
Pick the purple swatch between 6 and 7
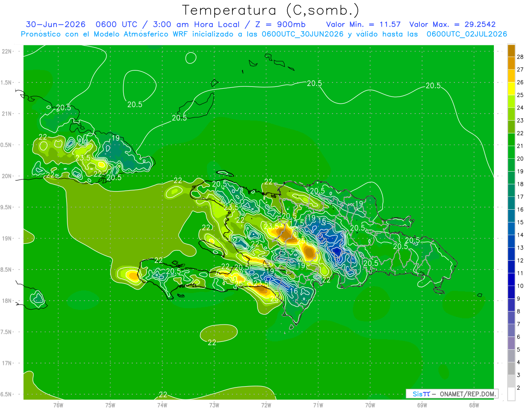[x=511, y=331]
